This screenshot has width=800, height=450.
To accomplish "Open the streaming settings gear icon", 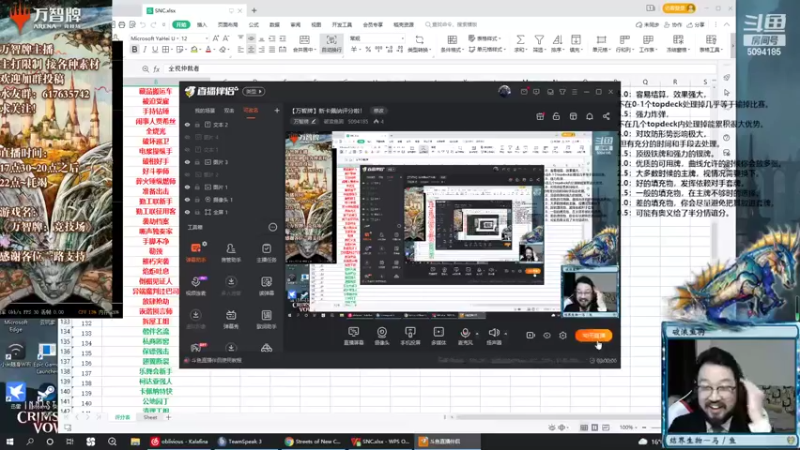I will [563, 335].
